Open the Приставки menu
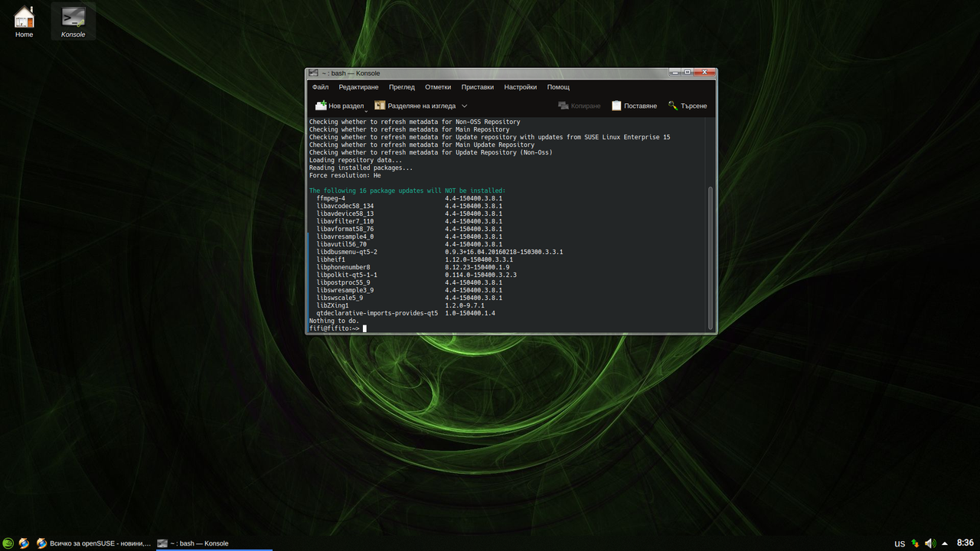 478,87
